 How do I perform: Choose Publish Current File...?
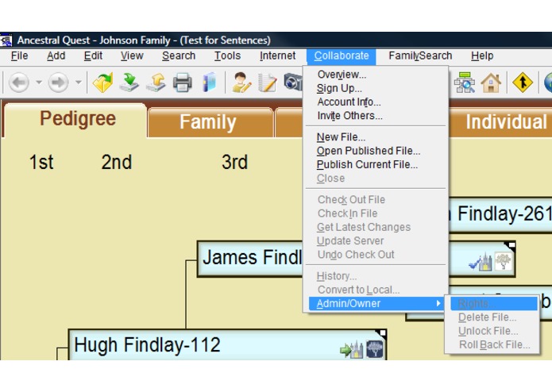click(376, 164)
